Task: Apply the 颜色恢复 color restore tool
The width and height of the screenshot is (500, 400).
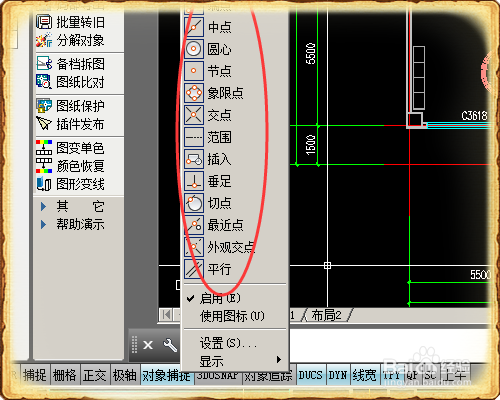Action: (x=70, y=166)
